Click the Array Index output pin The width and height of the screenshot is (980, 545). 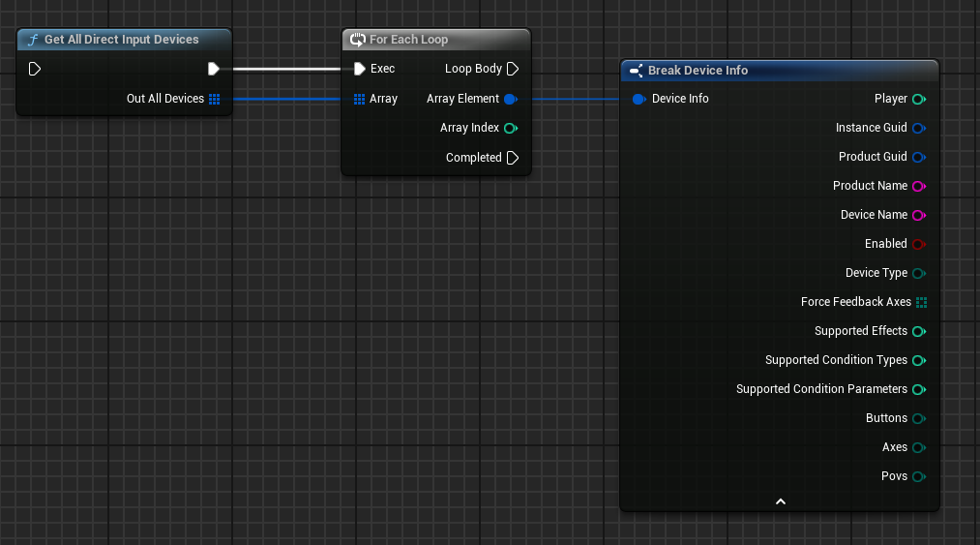click(x=510, y=128)
